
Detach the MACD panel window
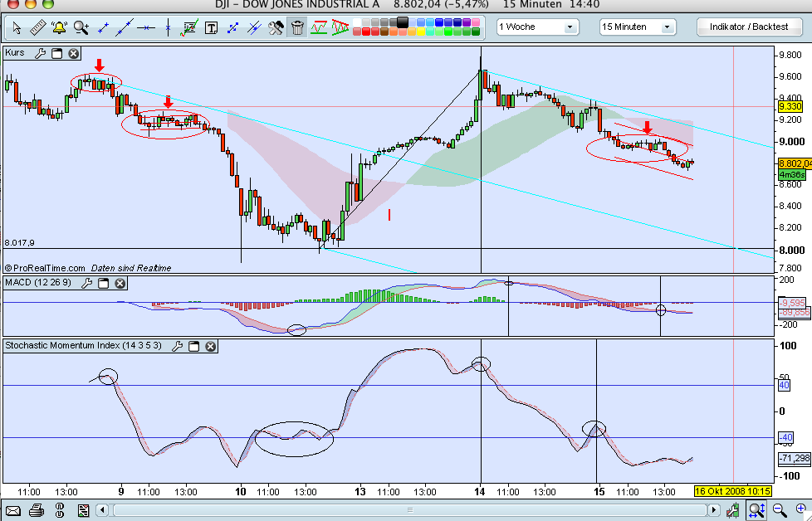point(104,283)
